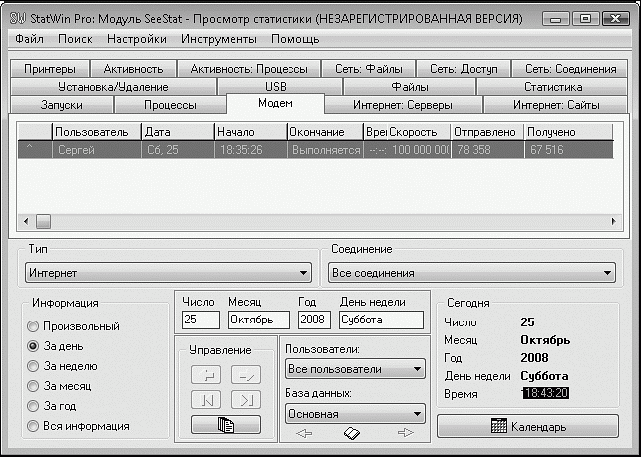Click the StatWin app icon in title bar
Viewport: 641px width, 457px height.
click(x=16, y=17)
